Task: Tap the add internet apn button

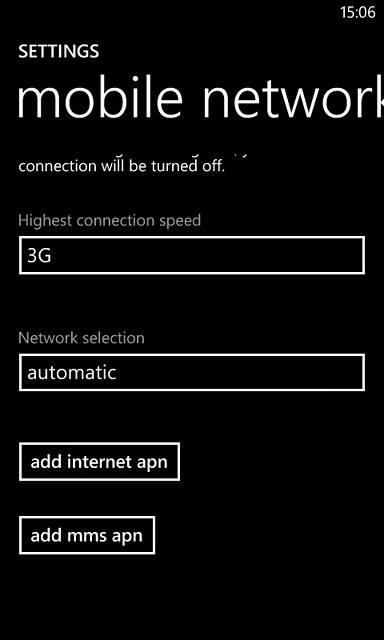Action: [x=99, y=462]
